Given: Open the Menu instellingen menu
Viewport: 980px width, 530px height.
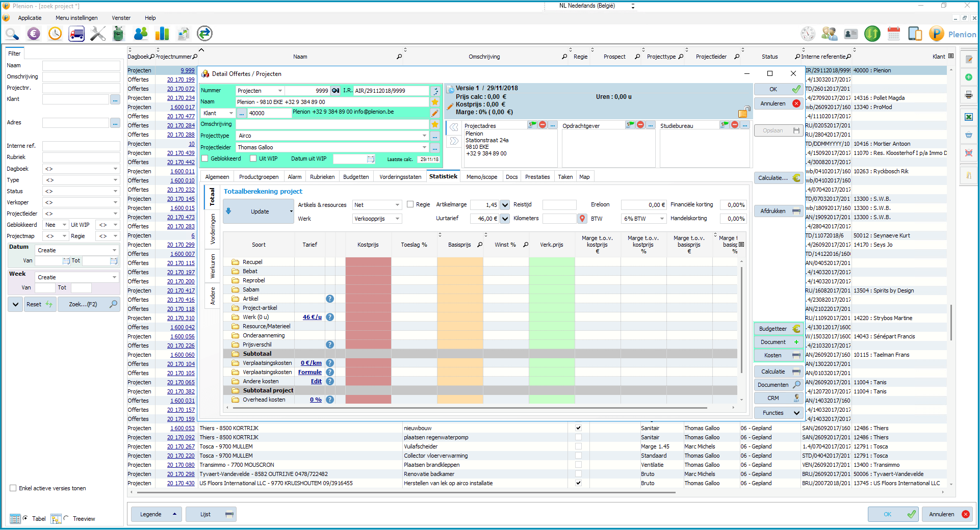Looking at the screenshot, I should tap(76, 18).
